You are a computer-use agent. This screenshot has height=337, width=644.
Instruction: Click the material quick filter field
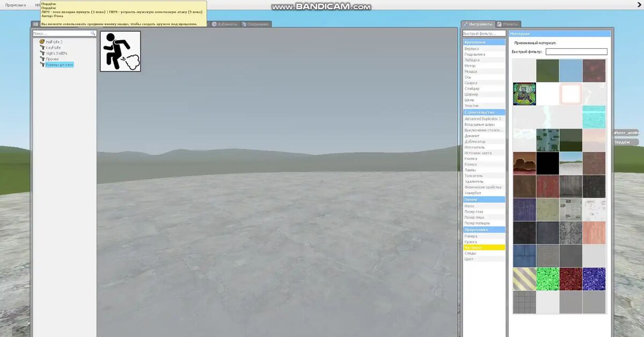coord(576,52)
